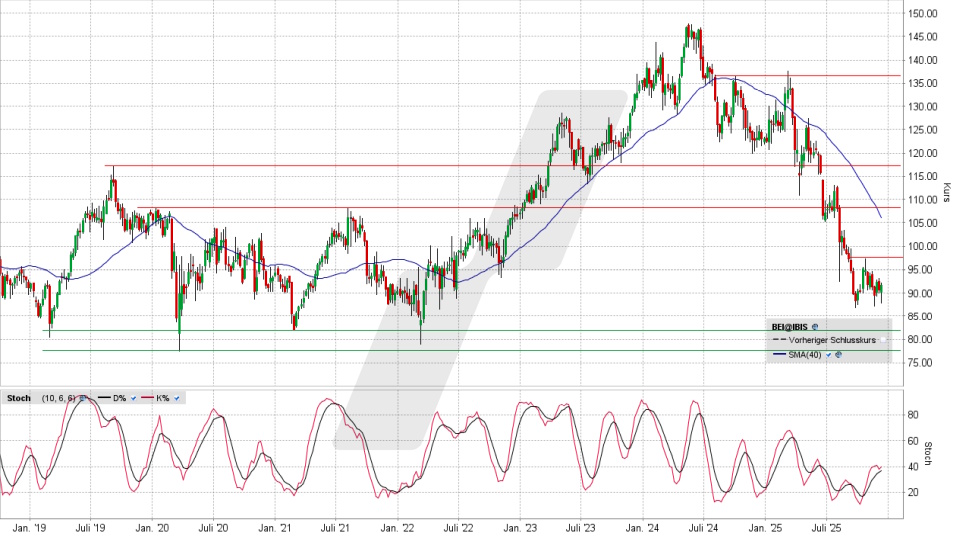Viewport: 960px width, 540px height.
Task: Click the globe icon beside BEI@IBIS
Action: pos(816,326)
